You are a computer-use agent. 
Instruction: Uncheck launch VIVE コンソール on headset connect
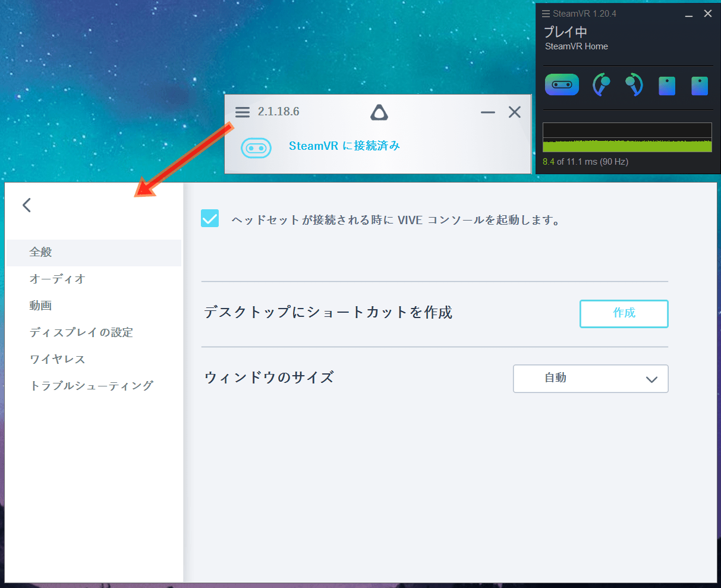pyautogui.click(x=210, y=219)
